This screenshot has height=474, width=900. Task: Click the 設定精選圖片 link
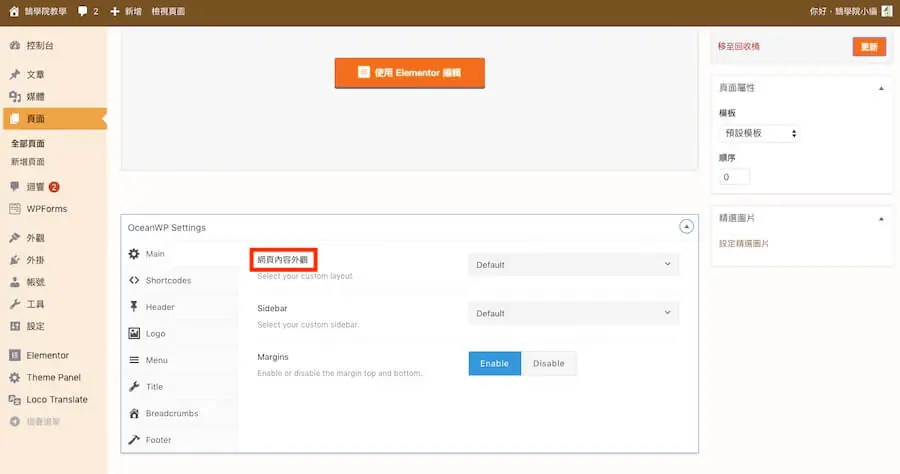(x=744, y=243)
